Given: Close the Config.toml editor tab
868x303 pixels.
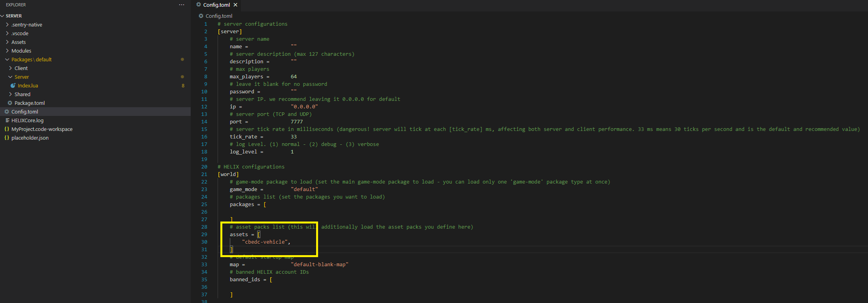Looking at the screenshot, I should click(x=235, y=5).
